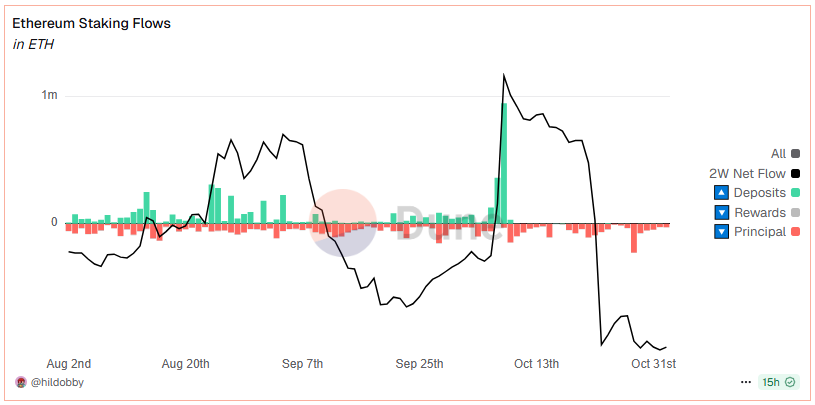This screenshot has width=815, height=405.
Task: Click the green check refresh status icon
Action: 791,382
